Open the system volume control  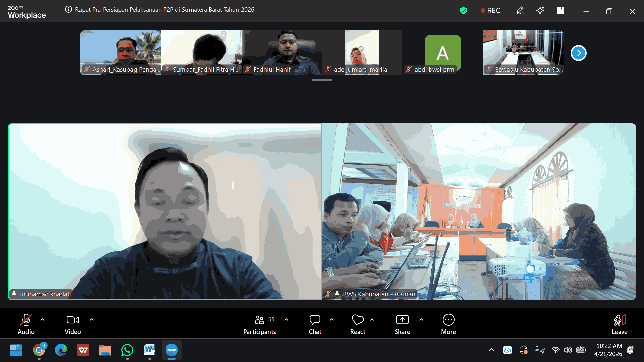tap(568, 350)
